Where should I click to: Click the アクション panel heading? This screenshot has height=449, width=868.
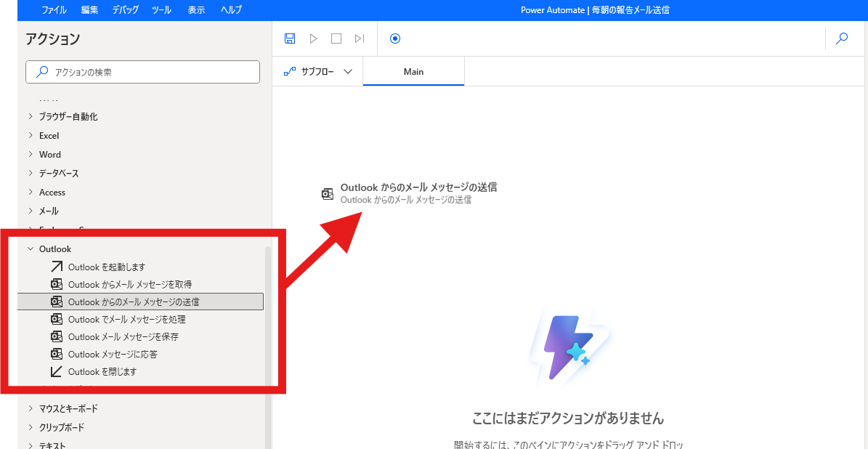[x=52, y=39]
